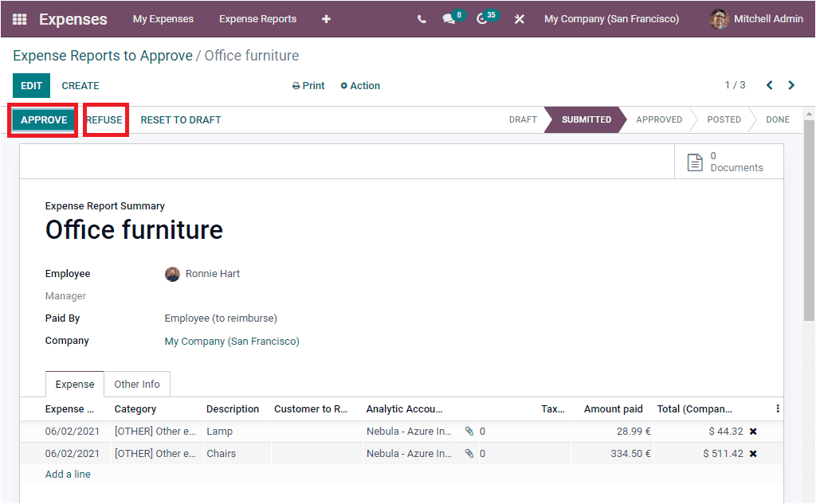
Task: Approve the Office furniture report
Action: [x=42, y=119]
